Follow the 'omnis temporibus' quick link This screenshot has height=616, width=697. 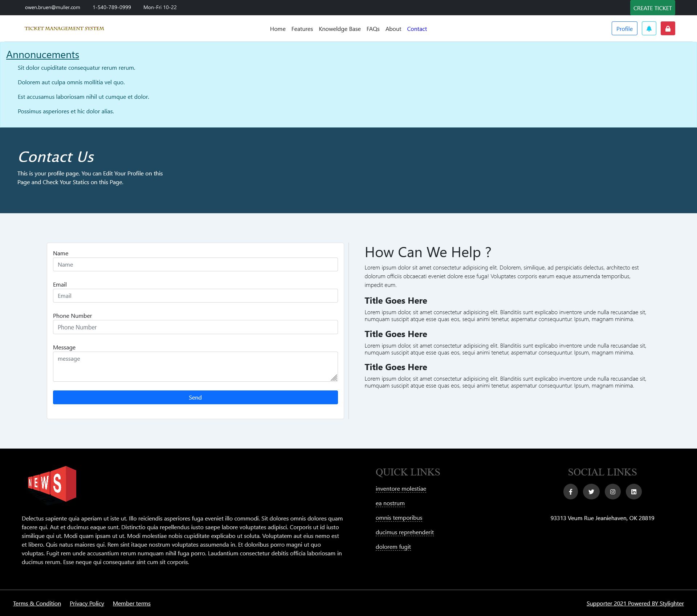coord(399,518)
